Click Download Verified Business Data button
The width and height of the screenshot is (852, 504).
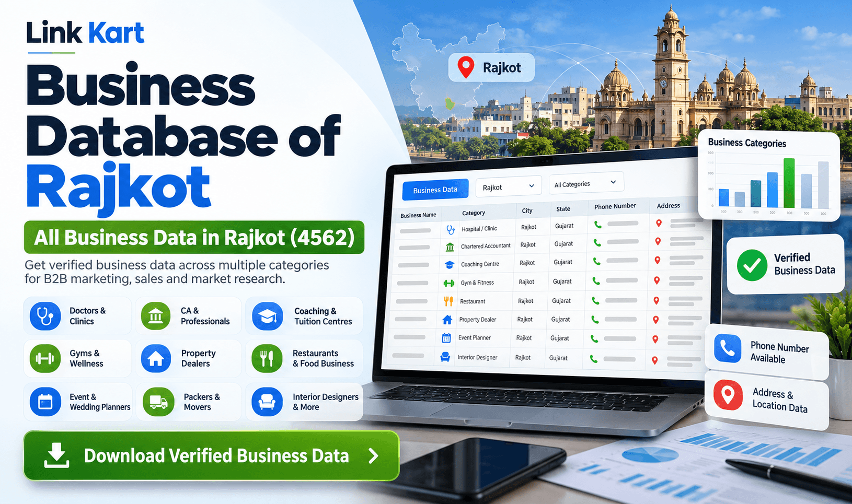click(211, 456)
